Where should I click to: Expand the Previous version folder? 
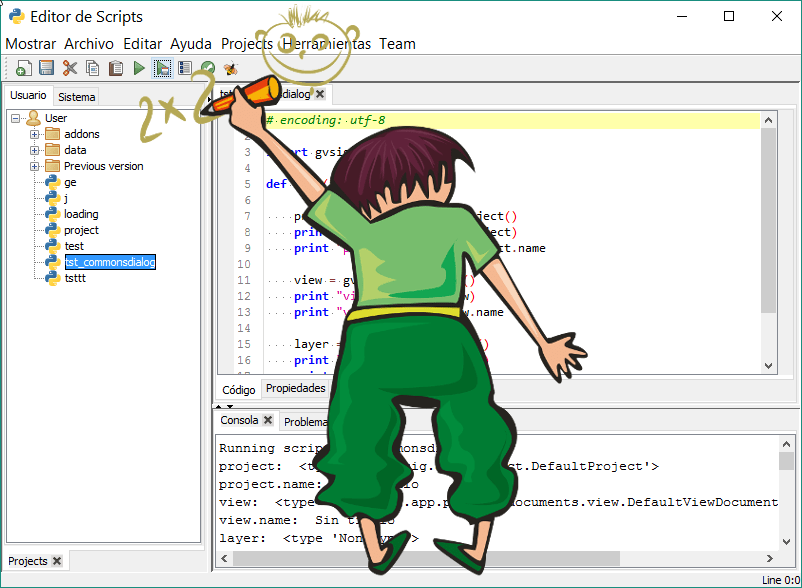tap(35, 166)
